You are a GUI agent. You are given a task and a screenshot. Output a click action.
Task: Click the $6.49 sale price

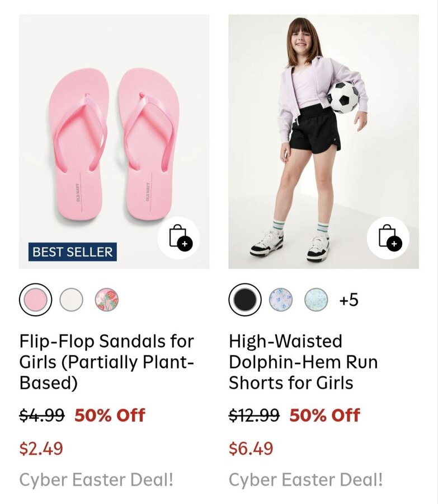click(x=251, y=449)
